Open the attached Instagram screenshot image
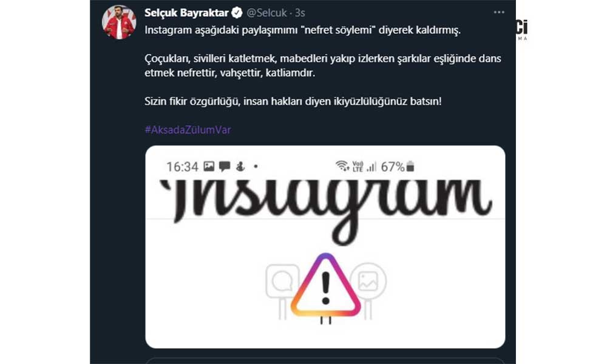The height and width of the screenshot is (364, 607). click(325, 247)
